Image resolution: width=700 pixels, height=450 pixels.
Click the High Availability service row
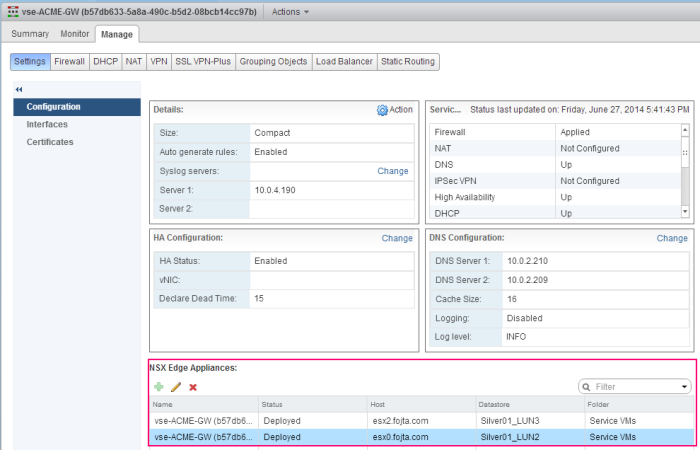coord(555,197)
